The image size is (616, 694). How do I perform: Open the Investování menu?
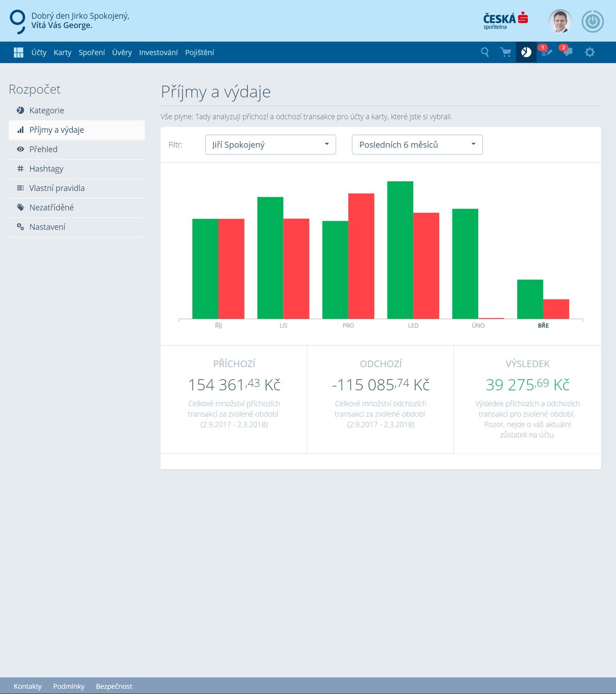(159, 52)
